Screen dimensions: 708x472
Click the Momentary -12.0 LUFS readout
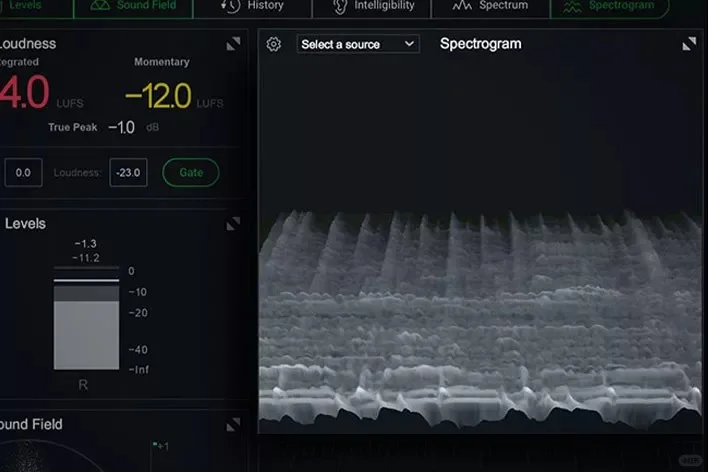pos(158,96)
